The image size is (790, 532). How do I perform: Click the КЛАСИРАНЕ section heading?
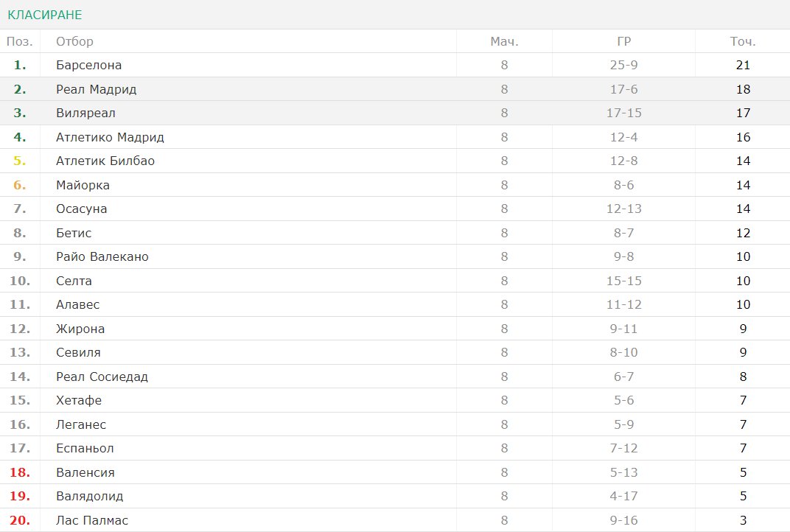click(x=45, y=15)
